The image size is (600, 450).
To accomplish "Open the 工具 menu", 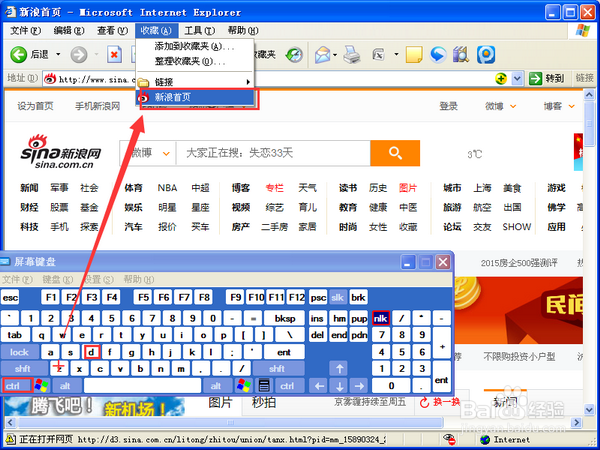I will click(200, 31).
